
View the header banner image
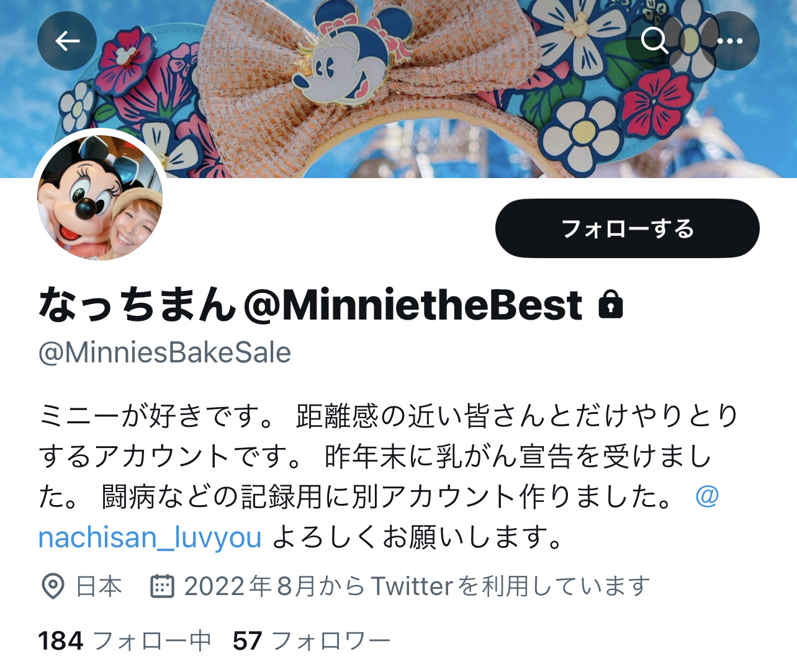[x=398, y=89]
